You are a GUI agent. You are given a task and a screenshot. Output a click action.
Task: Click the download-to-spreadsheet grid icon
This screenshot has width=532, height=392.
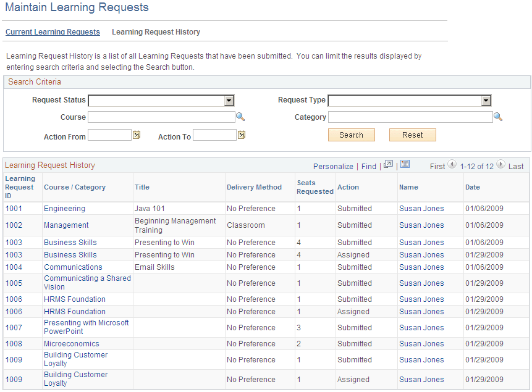pyautogui.click(x=405, y=165)
